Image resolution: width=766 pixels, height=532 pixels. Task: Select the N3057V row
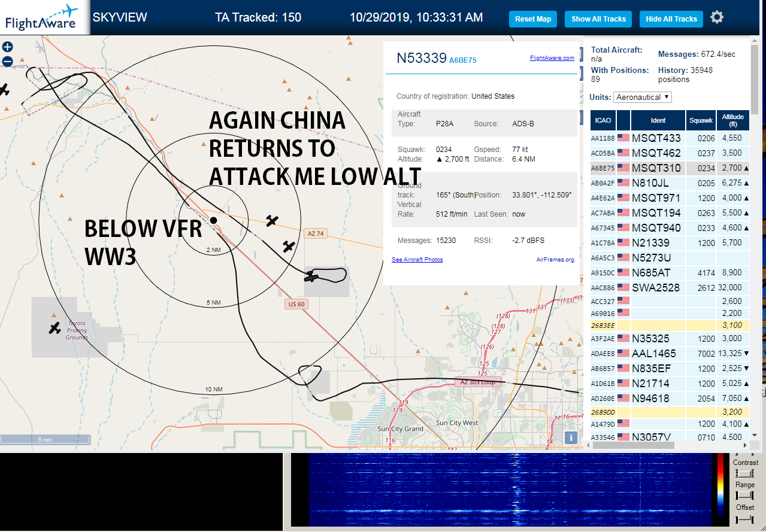click(x=670, y=437)
